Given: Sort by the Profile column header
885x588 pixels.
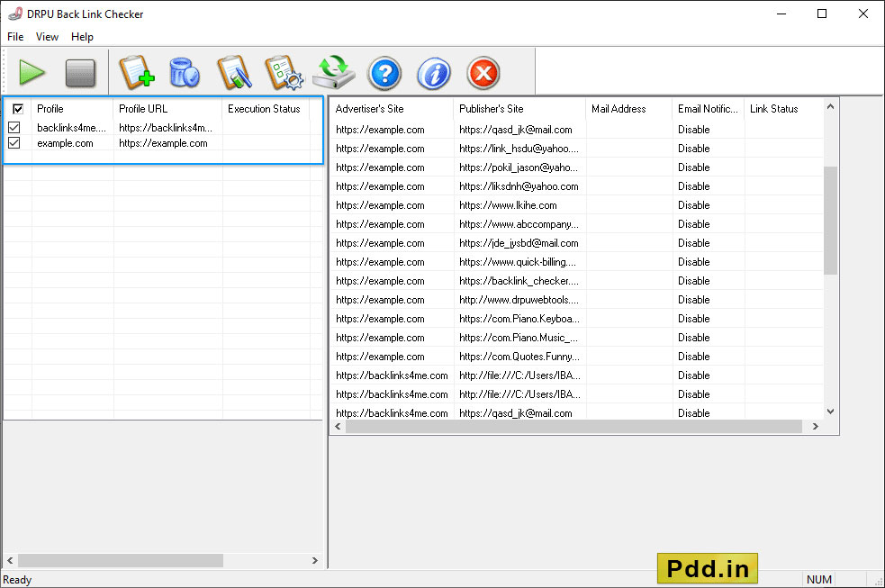Looking at the screenshot, I should [x=72, y=109].
